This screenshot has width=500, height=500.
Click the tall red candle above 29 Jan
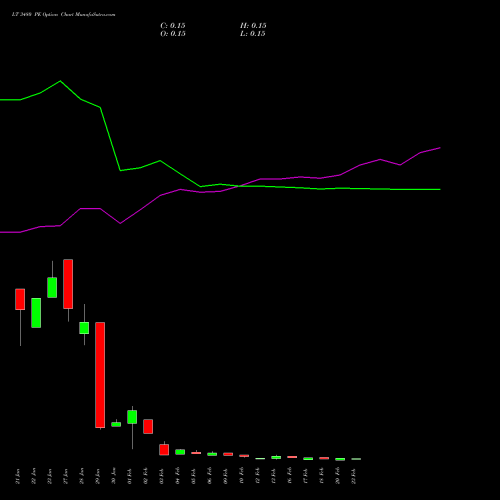(100, 375)
